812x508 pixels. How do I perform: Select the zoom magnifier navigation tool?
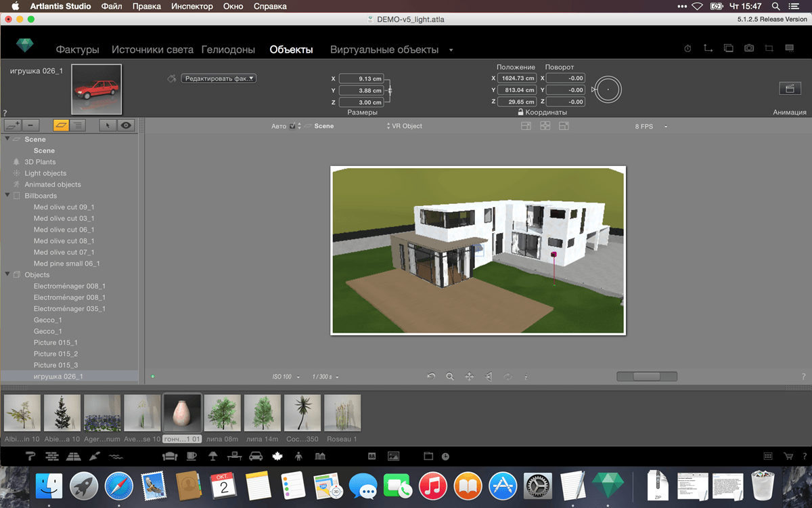(450, 377)
